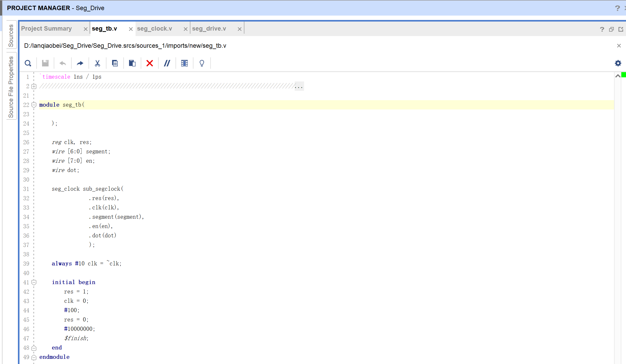Click the scroll up arrow in editor scrollbar
Screen dimensions: 626x364
[x=618, y=76]
